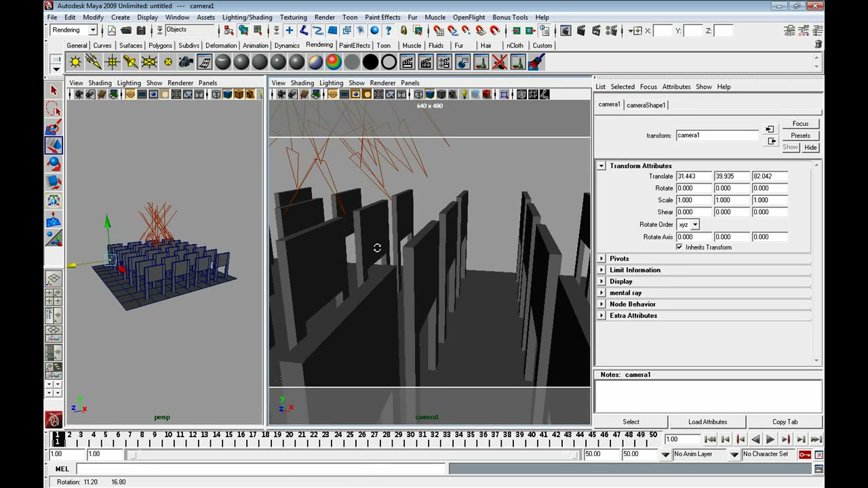Image resolution: width=868 pixels, height=488 pixels.
Task: Select the arrow Select tool in toolbox
Action: point(54,90)
